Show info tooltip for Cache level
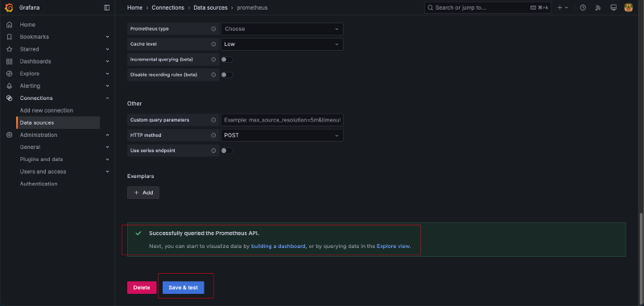This screenshot has height=306, width=644. pos(213,44)
